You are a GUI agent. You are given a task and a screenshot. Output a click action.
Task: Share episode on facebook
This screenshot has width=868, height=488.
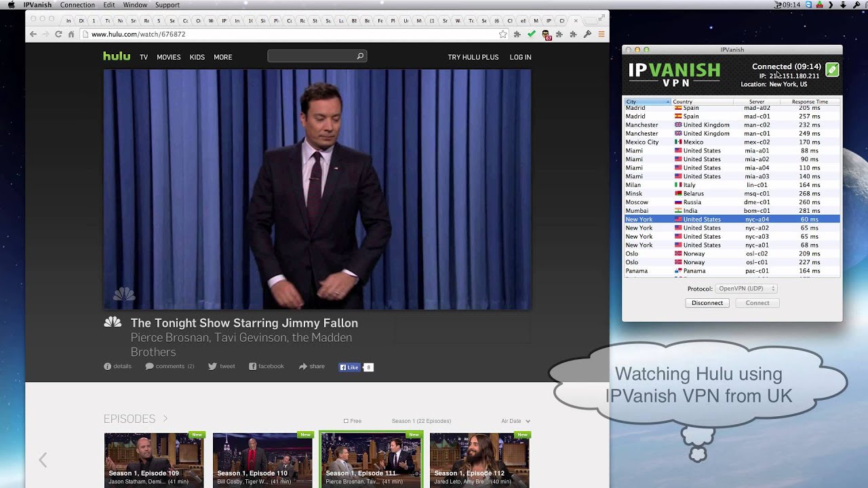coord(266,366)
